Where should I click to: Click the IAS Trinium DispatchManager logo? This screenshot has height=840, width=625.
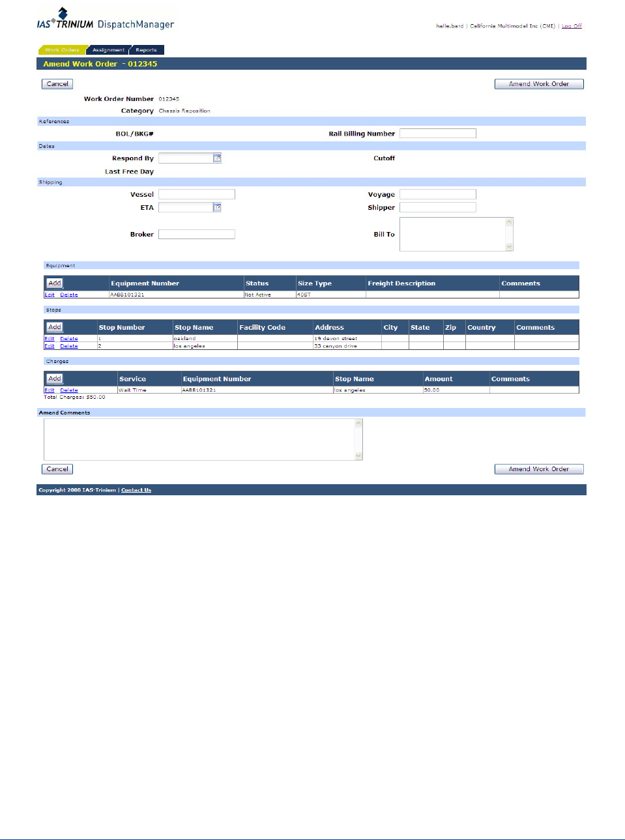click(106, 20)
